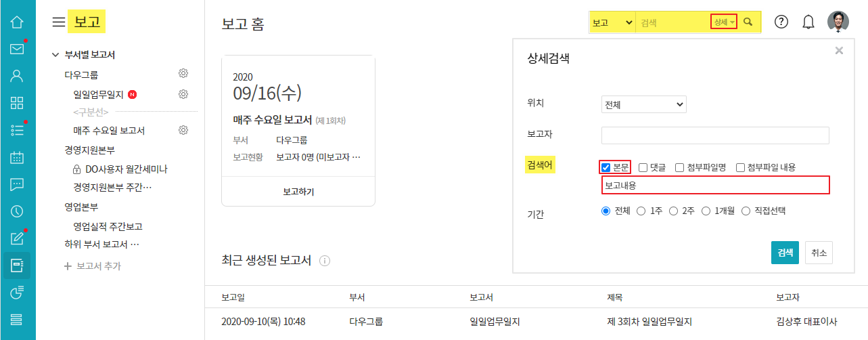Enable the 댓글 checkbox
This screenshot has height=340, width=868.
[x=643, y=167]
